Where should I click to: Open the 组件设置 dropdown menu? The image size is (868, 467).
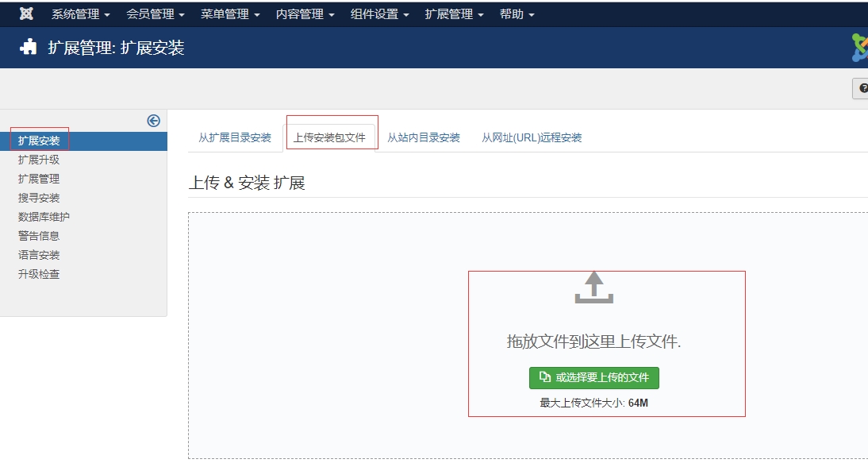coord(379,14)
